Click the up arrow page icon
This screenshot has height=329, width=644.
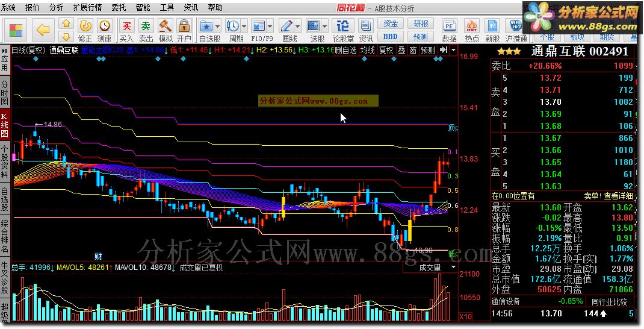point(66,24)
